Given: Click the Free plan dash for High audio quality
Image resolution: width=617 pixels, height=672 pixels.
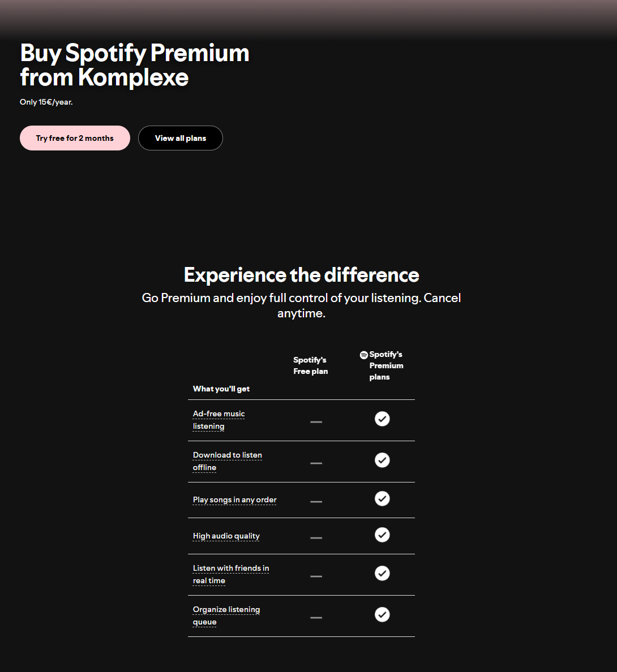Looking at the screenshot, I should pos(316,537).
